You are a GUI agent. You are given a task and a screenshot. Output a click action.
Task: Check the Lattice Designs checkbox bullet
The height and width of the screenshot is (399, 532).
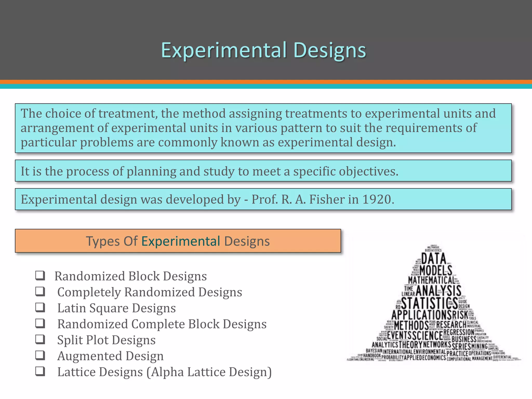tap(40, 371)
